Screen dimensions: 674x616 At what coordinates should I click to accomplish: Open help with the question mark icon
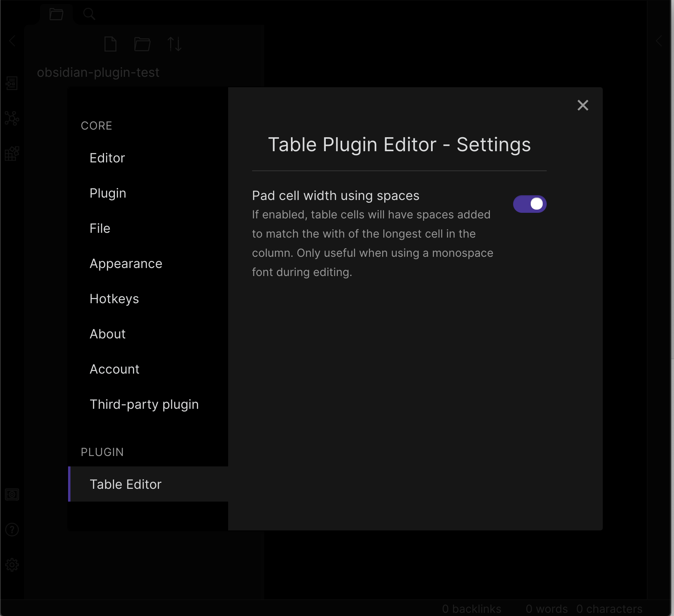[x=12, y=530]
